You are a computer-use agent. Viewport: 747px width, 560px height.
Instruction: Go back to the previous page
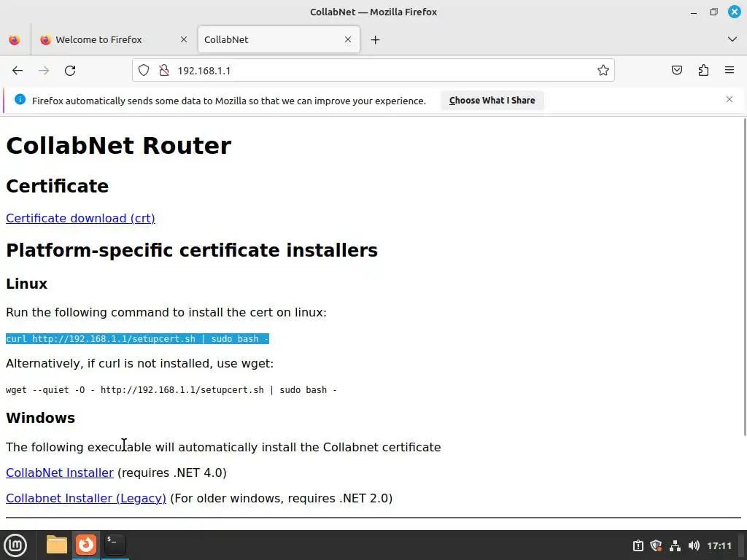point(18,71)
